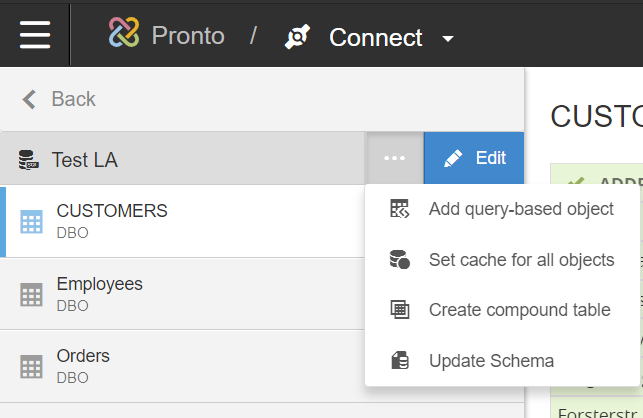Click the Test LA database icon

28,159
